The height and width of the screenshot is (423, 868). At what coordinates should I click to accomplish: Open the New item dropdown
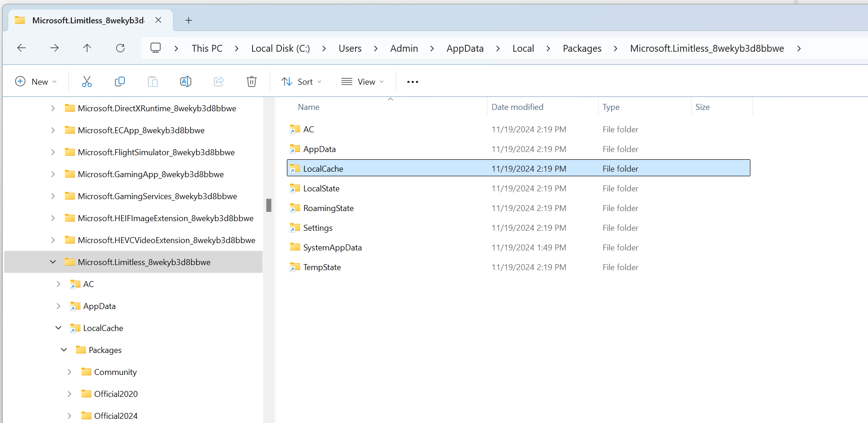click(36, 81)
